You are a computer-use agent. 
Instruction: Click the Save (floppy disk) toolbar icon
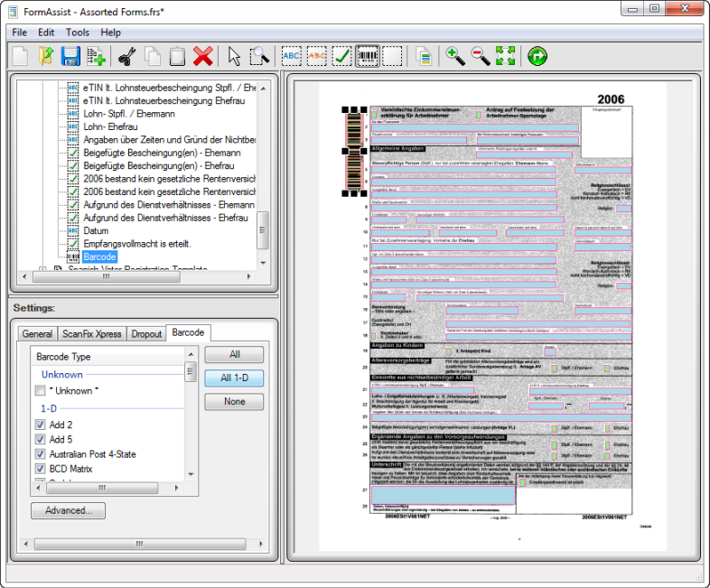(x=70, y=56)
